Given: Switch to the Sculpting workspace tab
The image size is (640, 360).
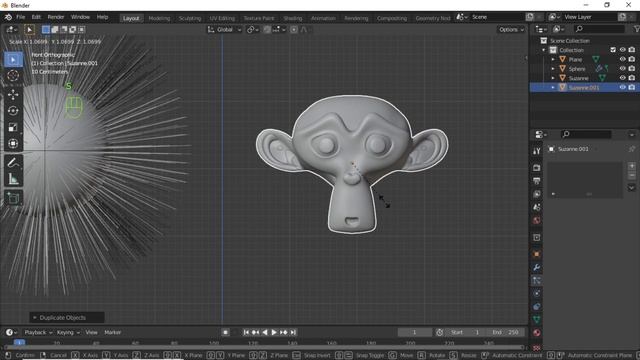Looking at the screenshot, I should pos(190,18).
